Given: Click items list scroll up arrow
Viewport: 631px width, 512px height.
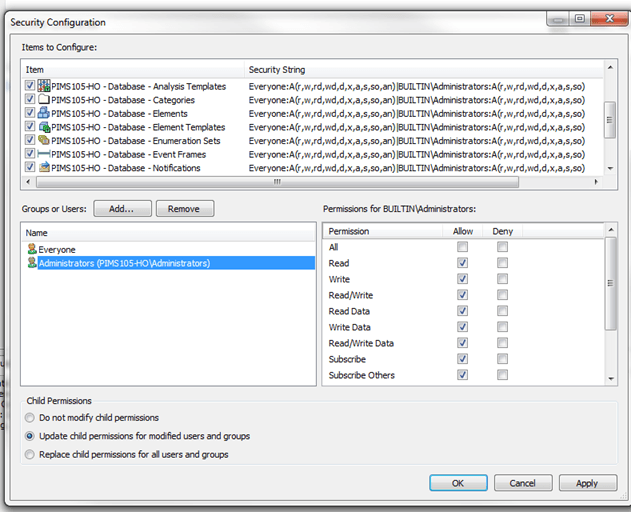Looking at the screenshot, I should point(610,68).
